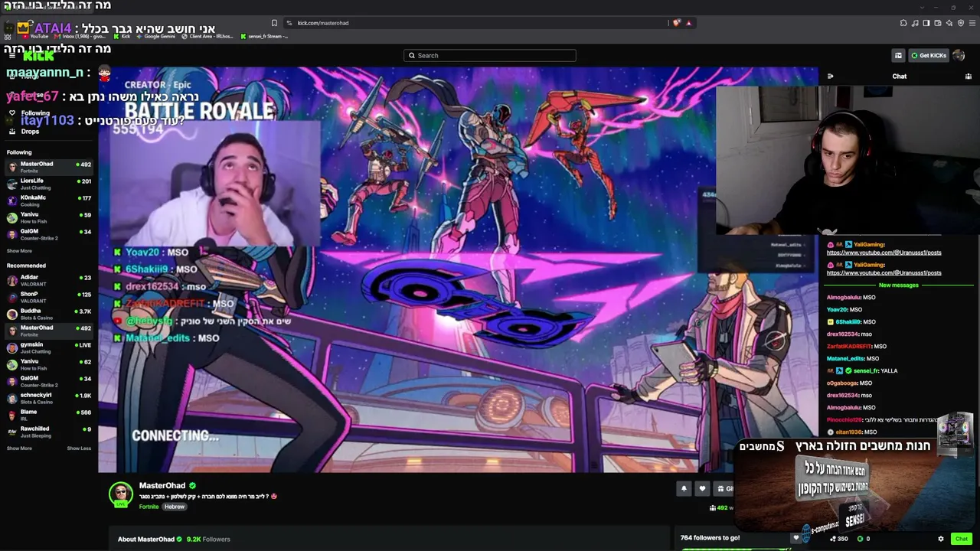Open K0nkaMc channel in the sidebar
The width and height of the screenshot is (980, 551).
[x=49, y=201]
